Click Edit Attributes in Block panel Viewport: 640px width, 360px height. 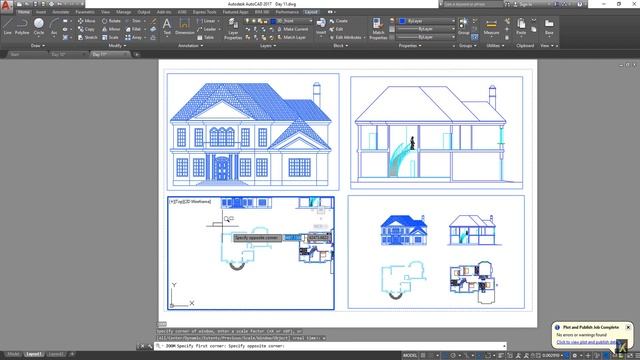[345, 37]
